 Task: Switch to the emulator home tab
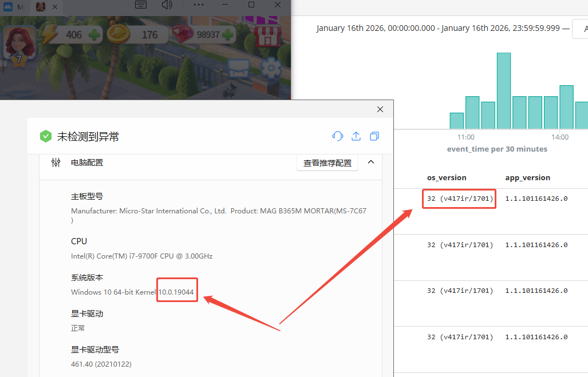point(14,7)
